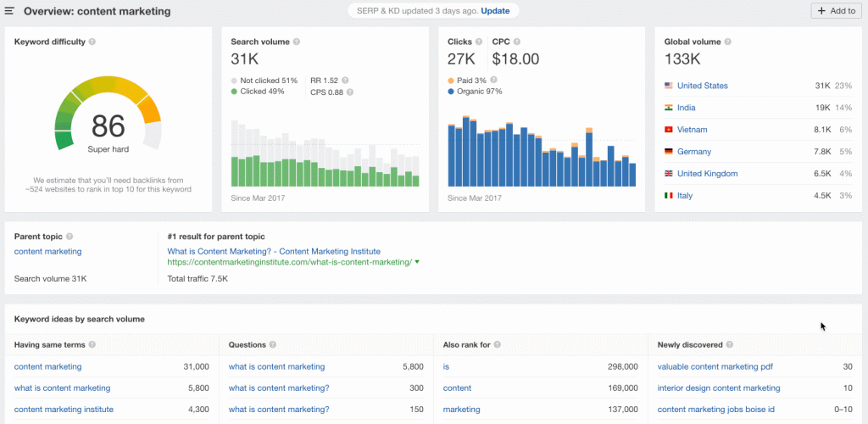Image resolution: width=868 pixels, height=424 pixels.
Task: Click the Newly discovered help icon
Action: point(730,345)
